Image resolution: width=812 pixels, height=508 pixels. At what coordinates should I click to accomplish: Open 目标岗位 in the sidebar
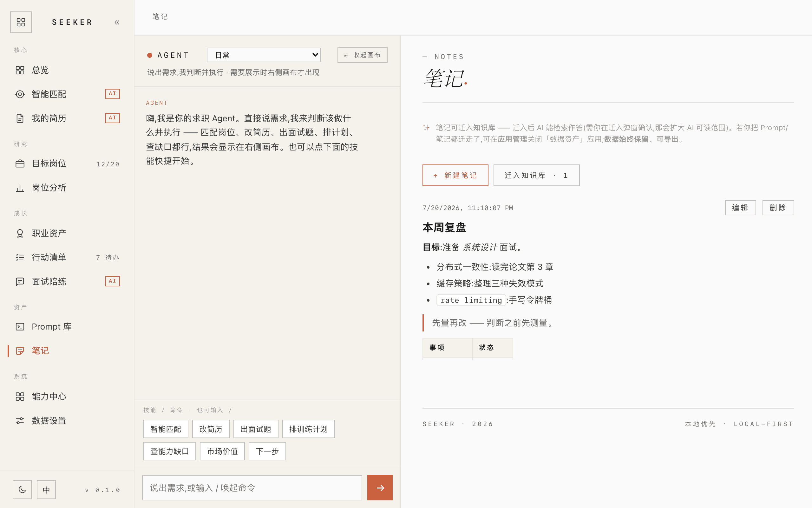67,164
